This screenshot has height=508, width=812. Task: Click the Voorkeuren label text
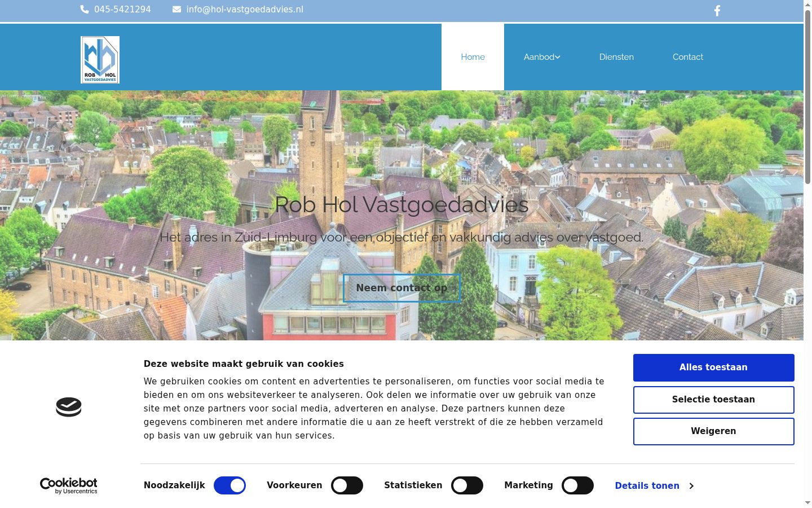click(294, 485)
